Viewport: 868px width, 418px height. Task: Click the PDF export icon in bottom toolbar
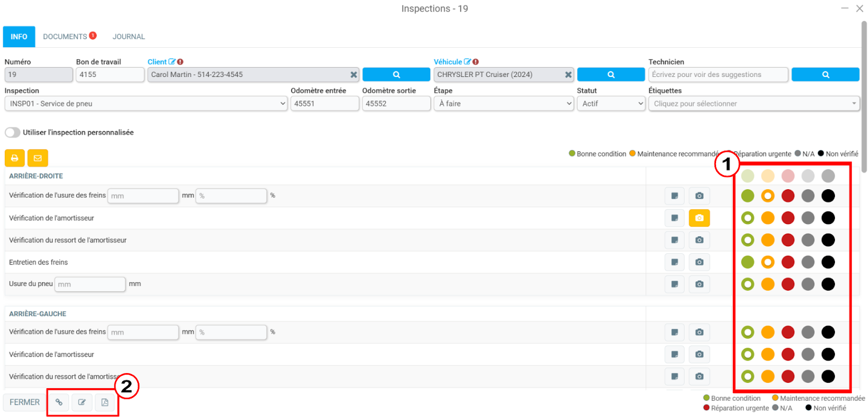pyautogui.click(x=105, y=402)
